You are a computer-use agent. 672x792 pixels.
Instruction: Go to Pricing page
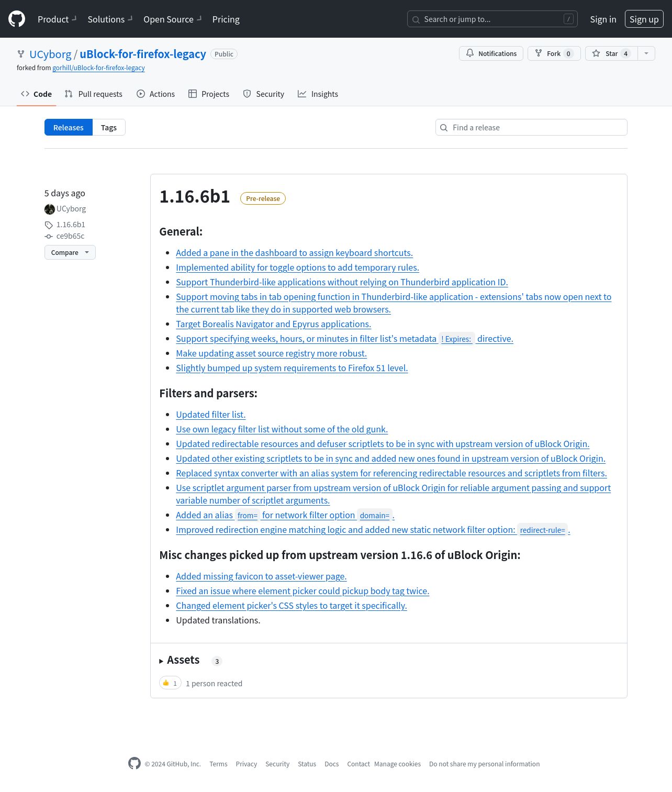[226, 19]
